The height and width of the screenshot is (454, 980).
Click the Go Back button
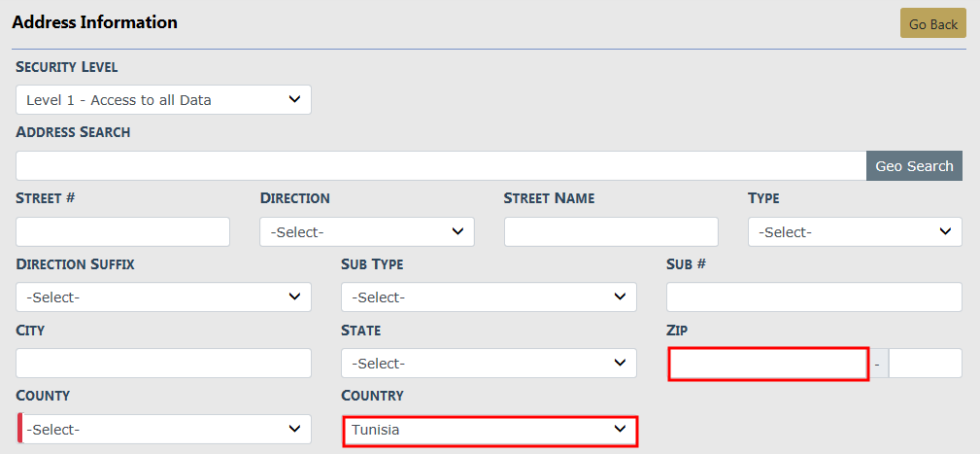(932, 24)
